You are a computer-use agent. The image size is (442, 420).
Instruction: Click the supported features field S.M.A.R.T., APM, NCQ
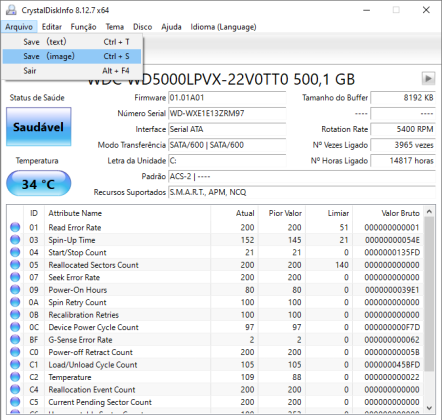click(302, 192)
